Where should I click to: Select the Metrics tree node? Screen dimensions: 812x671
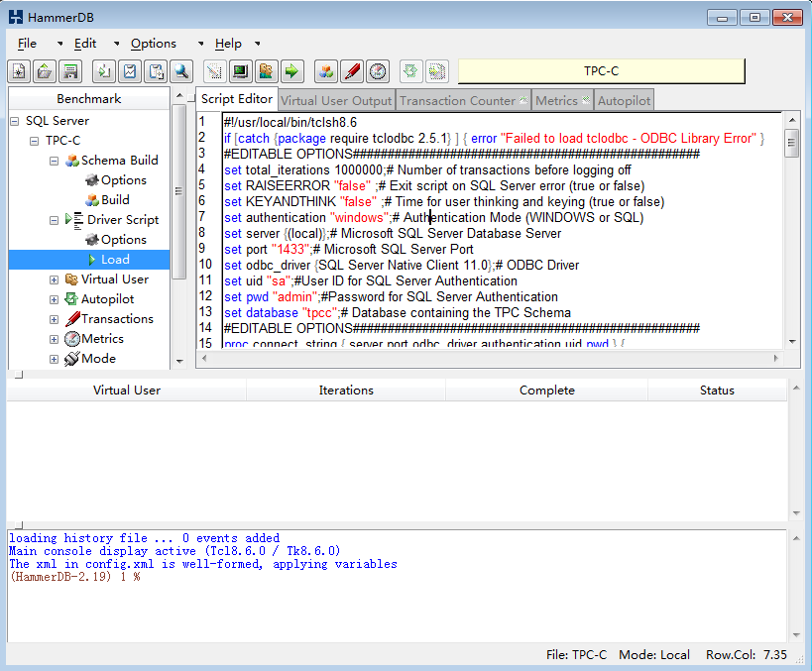coord(102,339)
